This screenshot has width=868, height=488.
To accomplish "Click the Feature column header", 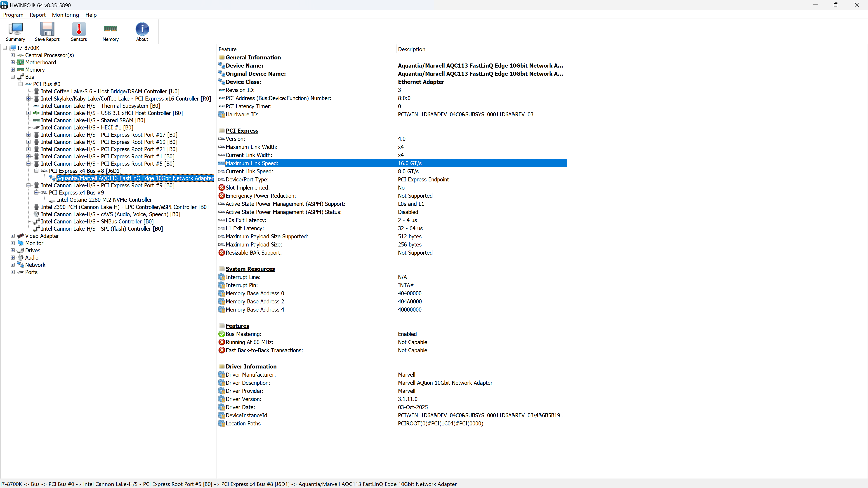I will (x=227, y=49).
